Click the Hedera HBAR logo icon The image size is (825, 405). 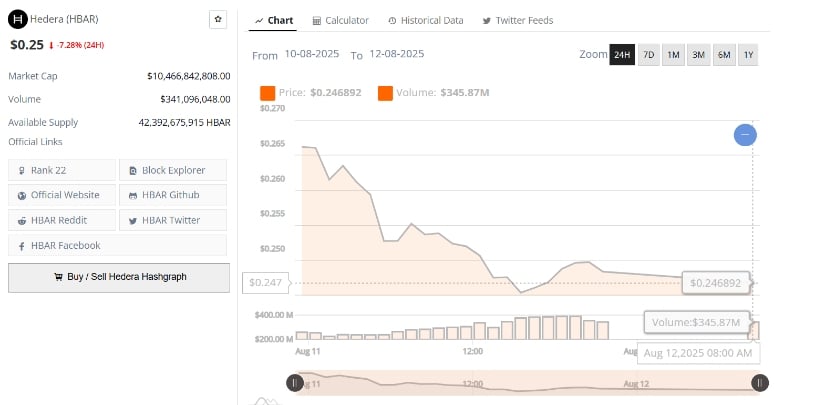point(18,19)
